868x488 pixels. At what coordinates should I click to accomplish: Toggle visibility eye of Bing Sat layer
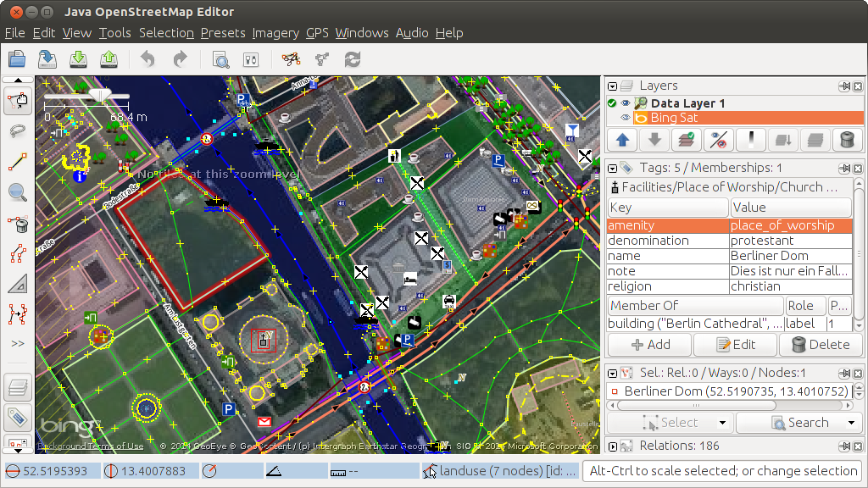pyautogui.click(x=626, y=118)
